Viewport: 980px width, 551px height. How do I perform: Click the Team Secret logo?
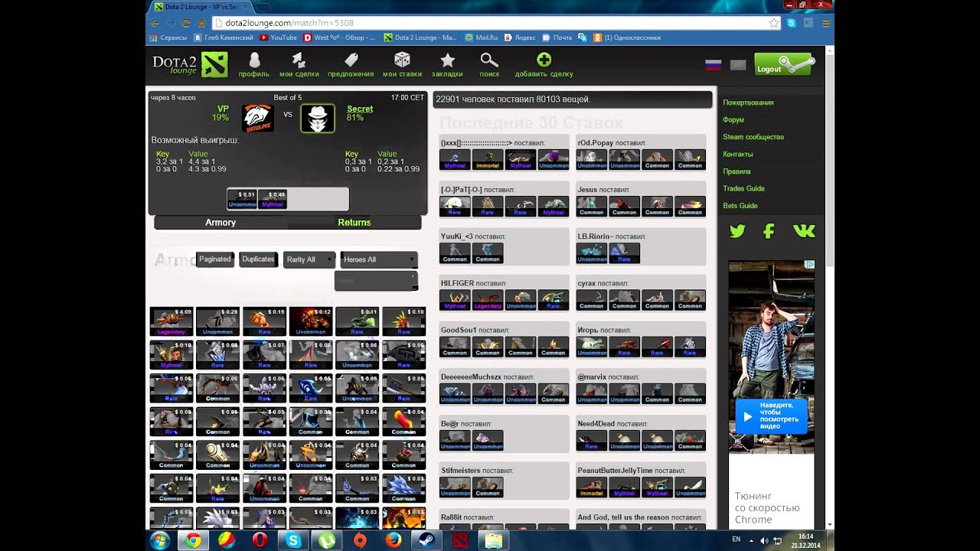coord(317,118)
